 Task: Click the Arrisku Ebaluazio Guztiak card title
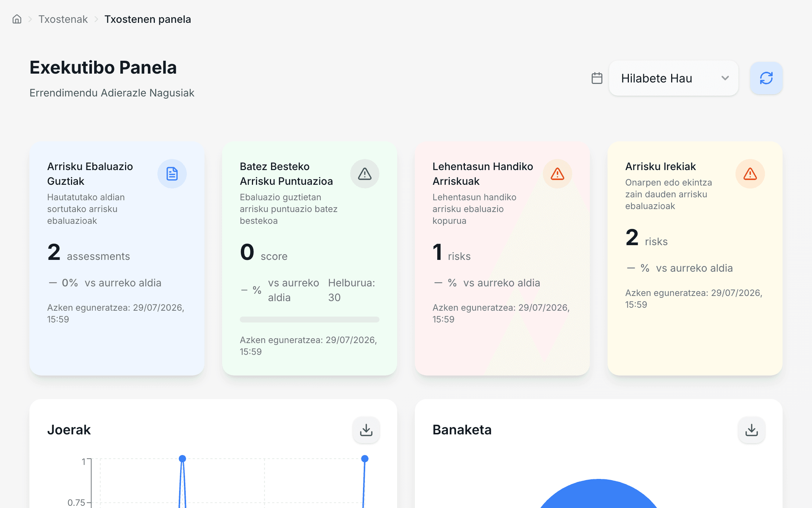pos(90,174)
